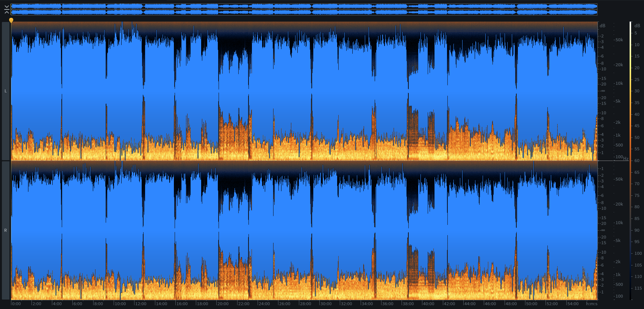Click the orange playhead marker
This screenshot has height=309, width=644.
click(11, 20)
